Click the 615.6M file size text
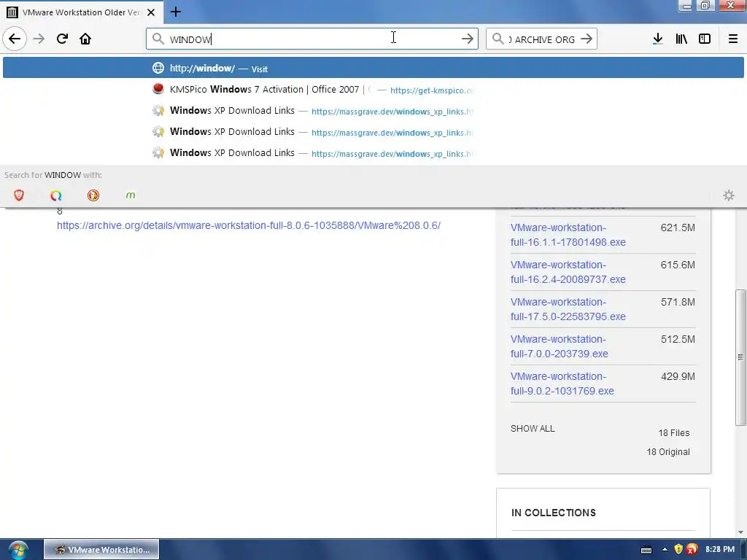Screen dimensions: 747x560 [678, 265]
